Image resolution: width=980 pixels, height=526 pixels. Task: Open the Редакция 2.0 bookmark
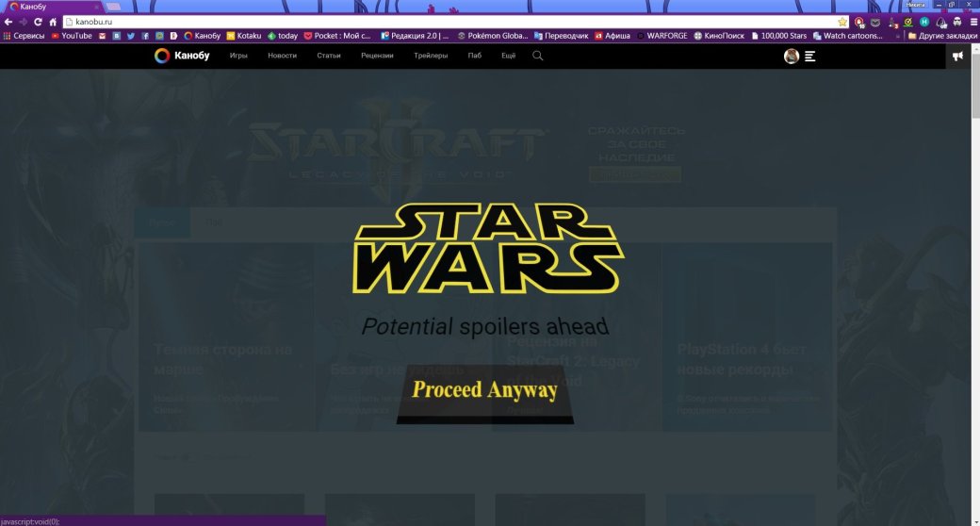pos(415,36)
